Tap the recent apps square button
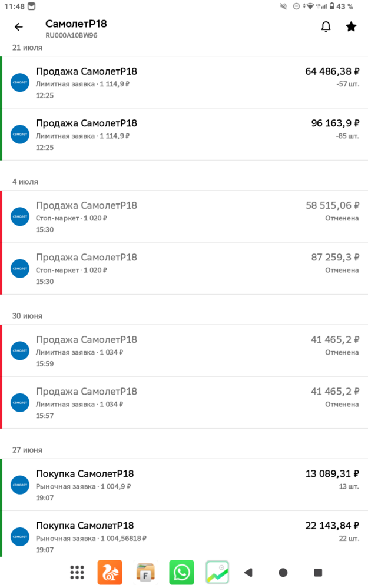The width and height of the screenshot is (368, 588). click(318, 572)
